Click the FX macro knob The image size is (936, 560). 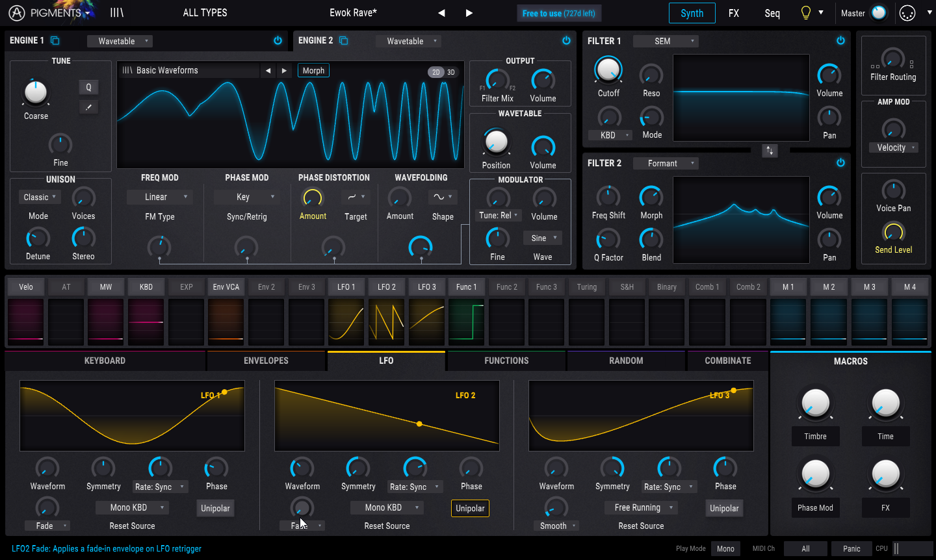(x=885, y=474)
